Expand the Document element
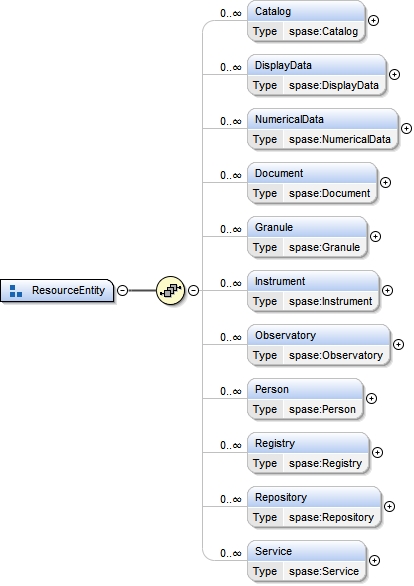Viewport: 414px width, 586px height. pos(385,182)
